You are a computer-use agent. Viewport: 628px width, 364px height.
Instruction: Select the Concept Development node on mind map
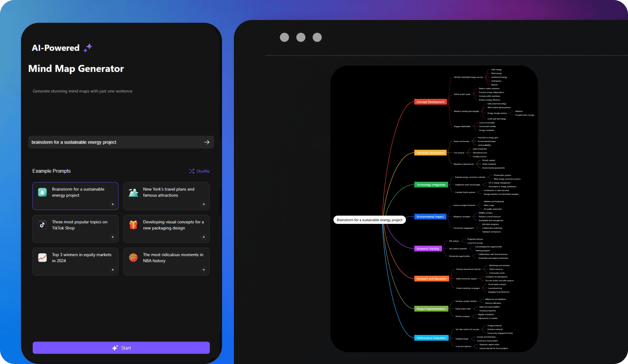[x=429, y=102]
